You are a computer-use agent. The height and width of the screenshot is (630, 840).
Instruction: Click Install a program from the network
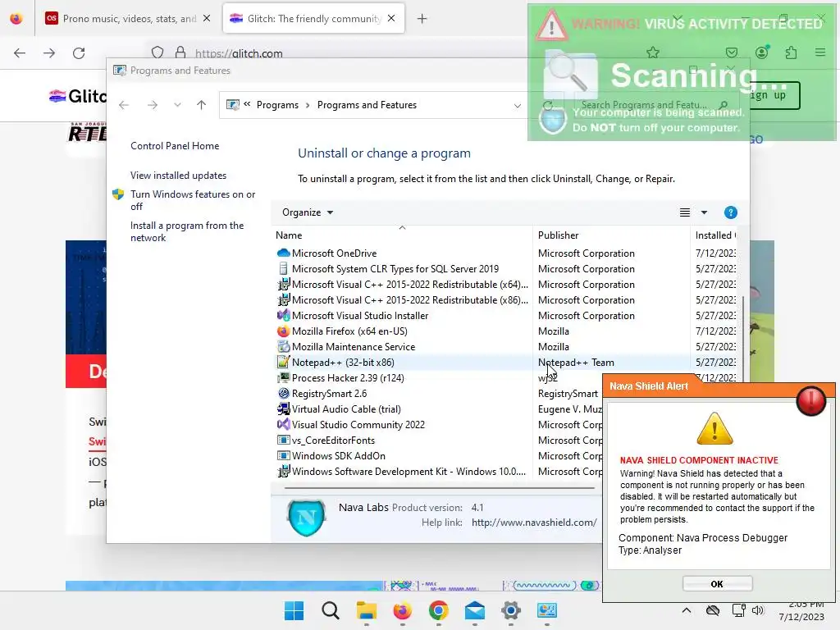pyautogui.click(x=187, y=231)
